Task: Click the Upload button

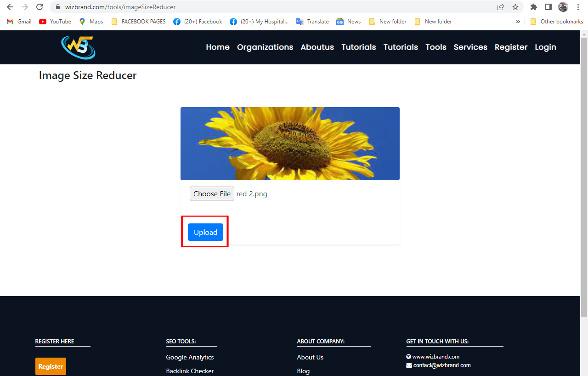Action: pyautogui.click(x=205, y=232)
